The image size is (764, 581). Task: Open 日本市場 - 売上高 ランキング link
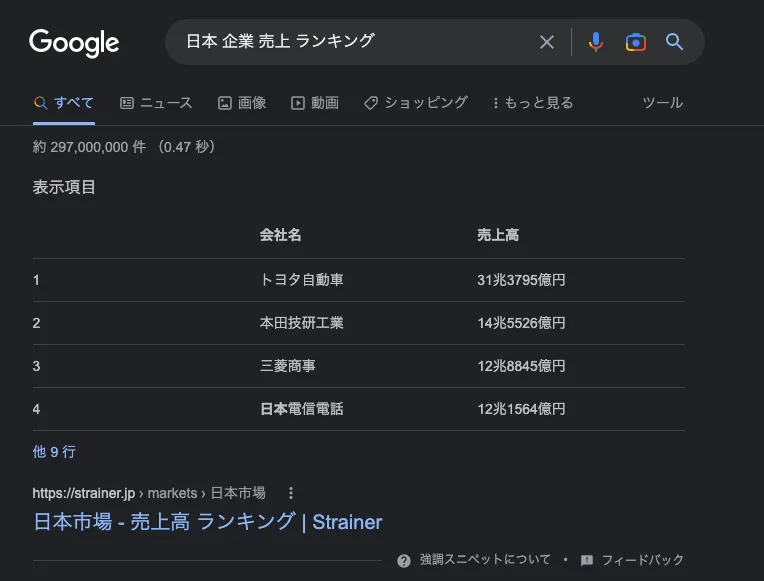[208, 522]
